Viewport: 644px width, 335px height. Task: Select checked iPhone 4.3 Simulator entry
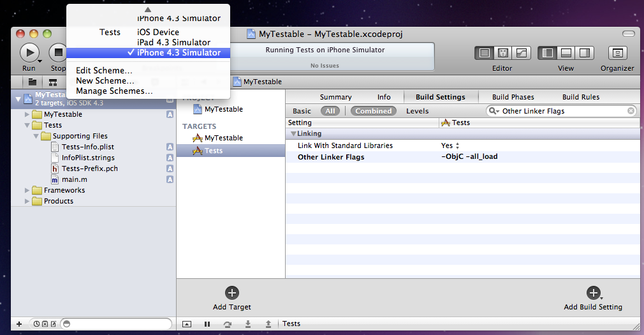point(149,52)
